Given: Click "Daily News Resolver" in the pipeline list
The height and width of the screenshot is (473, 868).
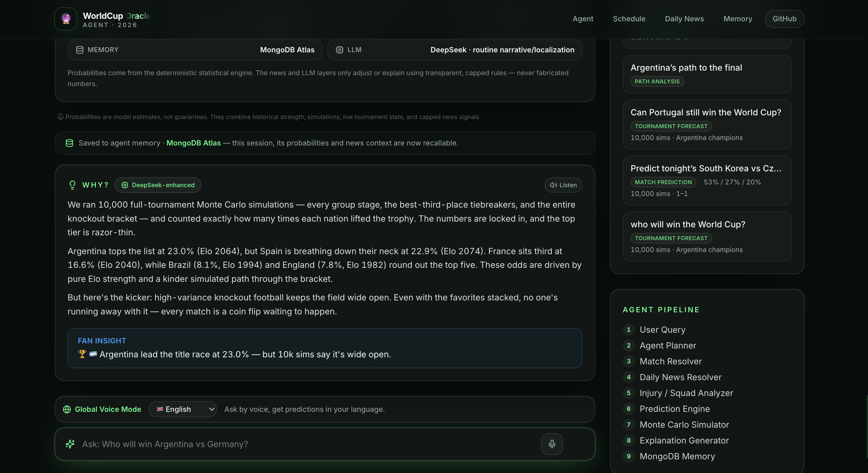Looking at the screenshot, I should 681,377.
